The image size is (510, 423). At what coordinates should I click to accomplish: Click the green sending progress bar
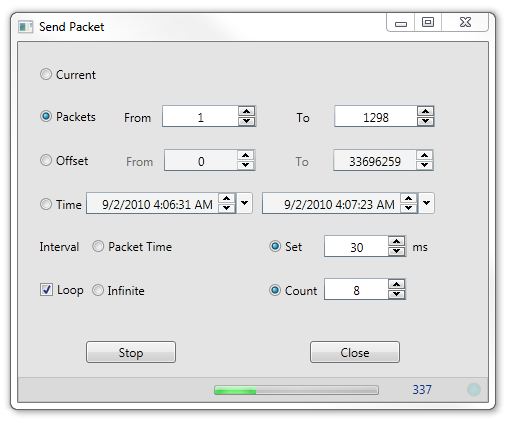[296, 390]
